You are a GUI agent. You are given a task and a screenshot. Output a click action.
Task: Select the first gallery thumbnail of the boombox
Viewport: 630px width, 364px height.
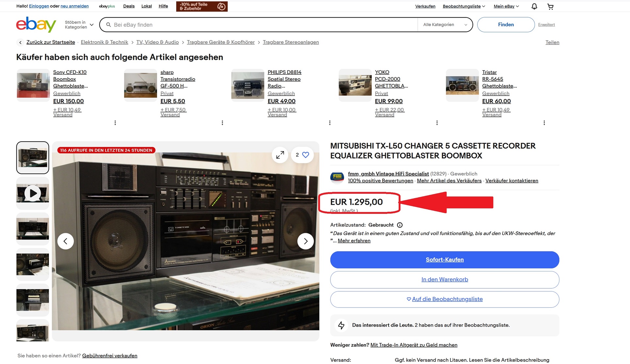pyautogui.click(x=33, y=158)
